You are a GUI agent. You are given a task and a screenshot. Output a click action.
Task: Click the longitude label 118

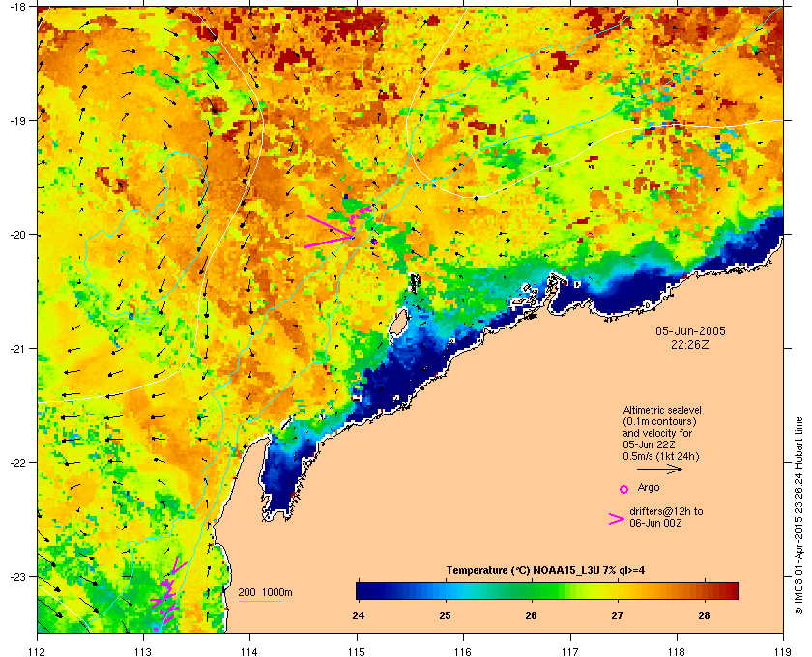tap(677, 651)
